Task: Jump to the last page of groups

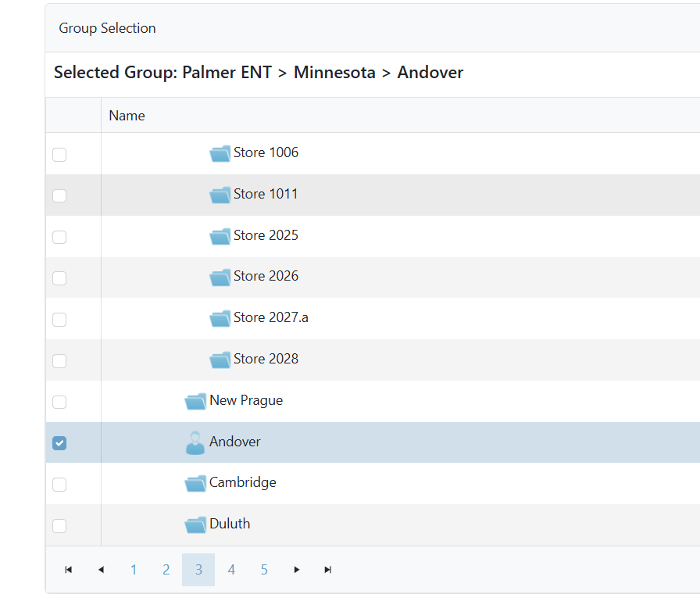Action: click(328, 570)
